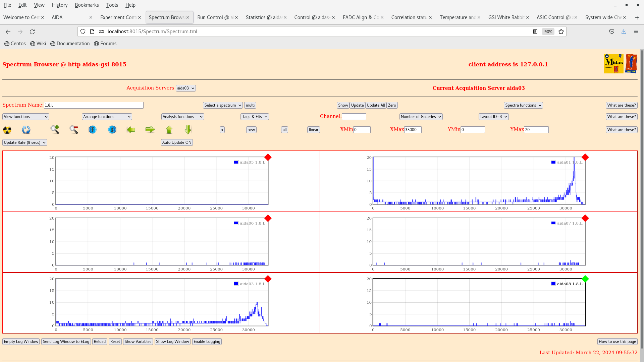Click the green left arrow icon

(x=131, y=129)
